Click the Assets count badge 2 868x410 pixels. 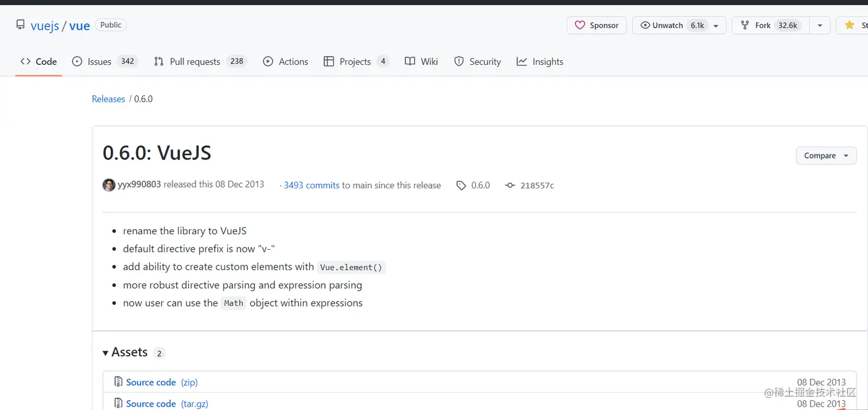[159, 353]
